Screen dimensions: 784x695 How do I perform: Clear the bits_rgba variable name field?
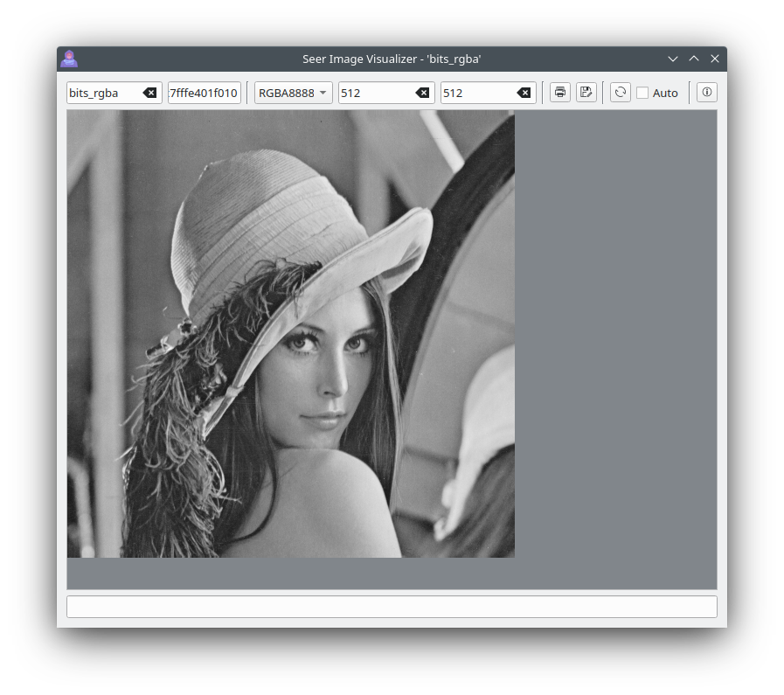tap(149, 93)
